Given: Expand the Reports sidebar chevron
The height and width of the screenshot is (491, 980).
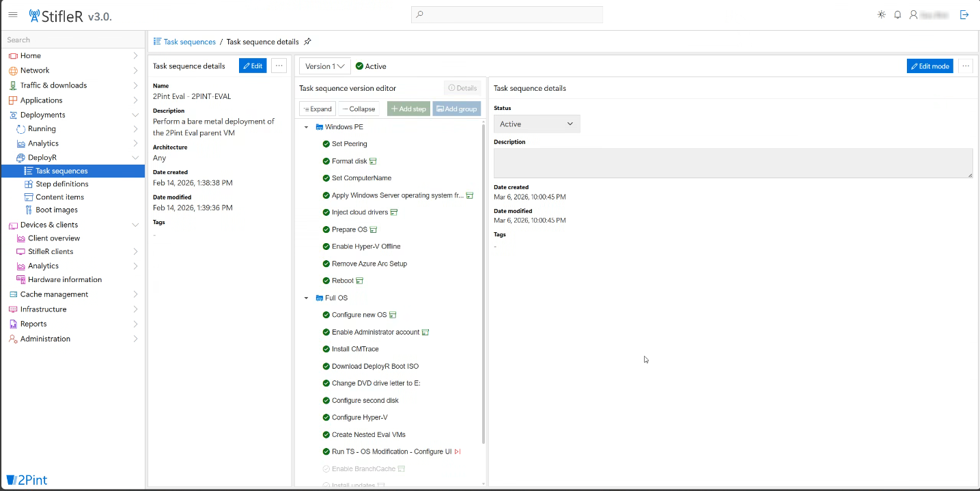Looking at the screenshot, I should 135,324.
